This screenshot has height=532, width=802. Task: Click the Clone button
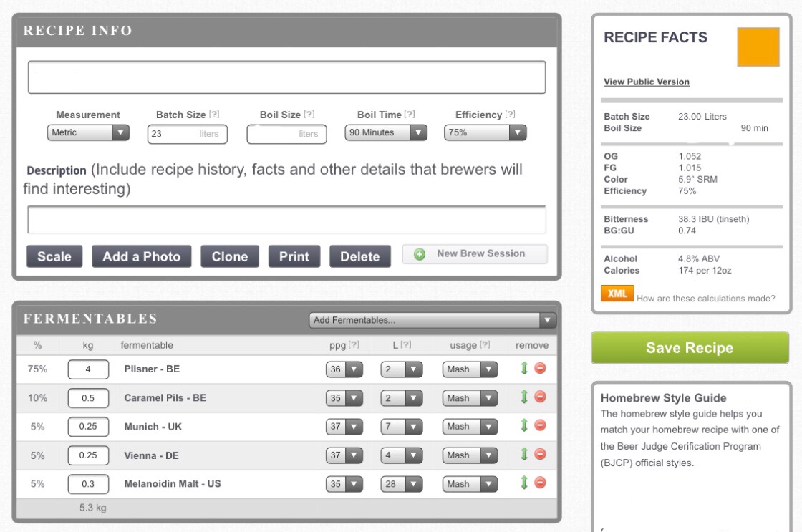tap(229, 256)
